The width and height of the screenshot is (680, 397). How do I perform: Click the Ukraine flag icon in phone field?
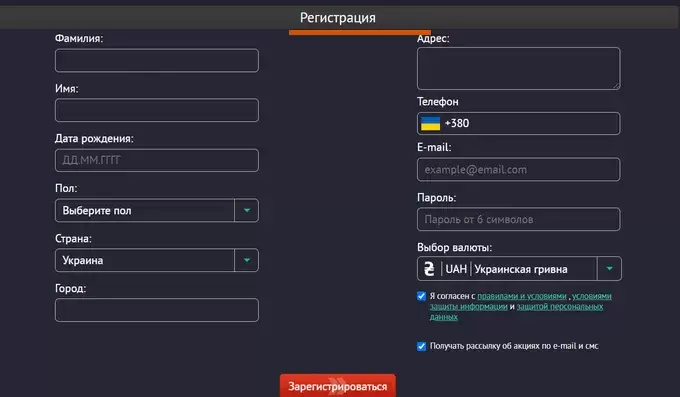click(x=430, y=123)
